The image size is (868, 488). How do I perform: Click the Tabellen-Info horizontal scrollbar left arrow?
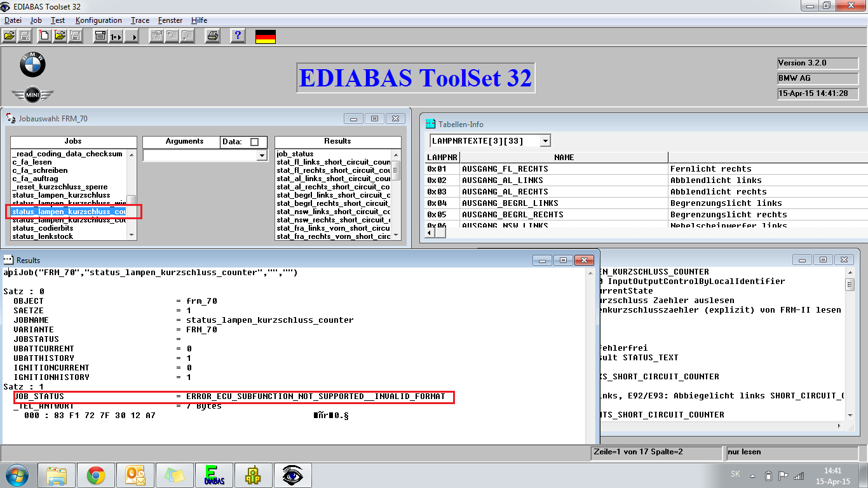[429, 233]
